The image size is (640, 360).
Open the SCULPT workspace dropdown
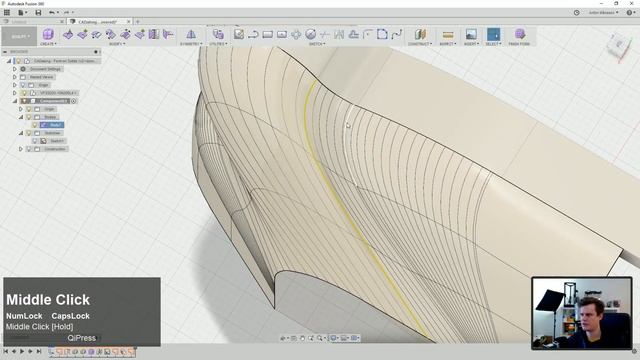point(20,36)
